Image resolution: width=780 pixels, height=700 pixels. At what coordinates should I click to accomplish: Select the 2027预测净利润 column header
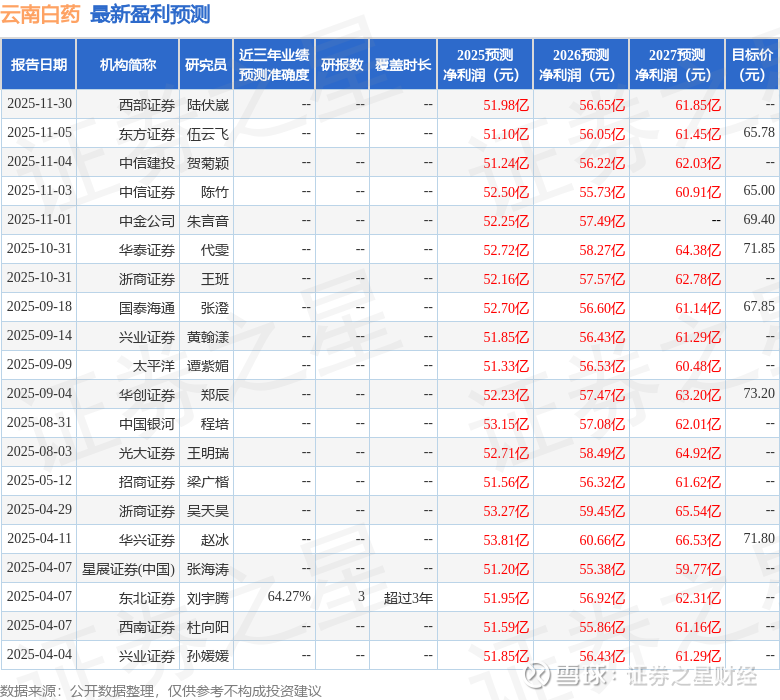point(677,65)
